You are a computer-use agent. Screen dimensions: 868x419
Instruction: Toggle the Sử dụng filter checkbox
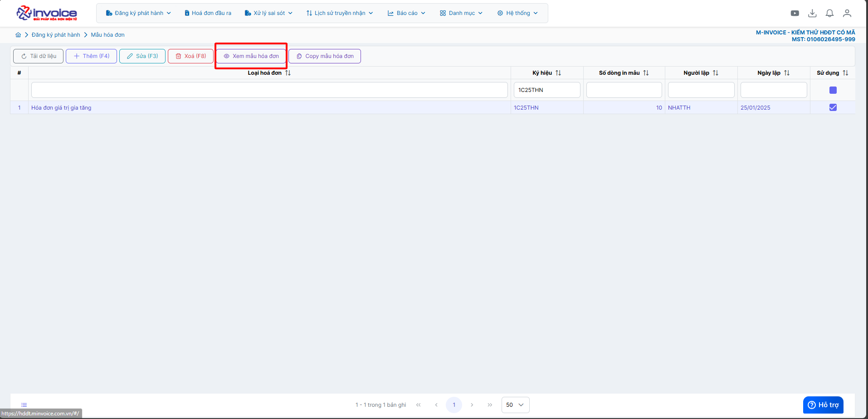(x=833, y=90)
